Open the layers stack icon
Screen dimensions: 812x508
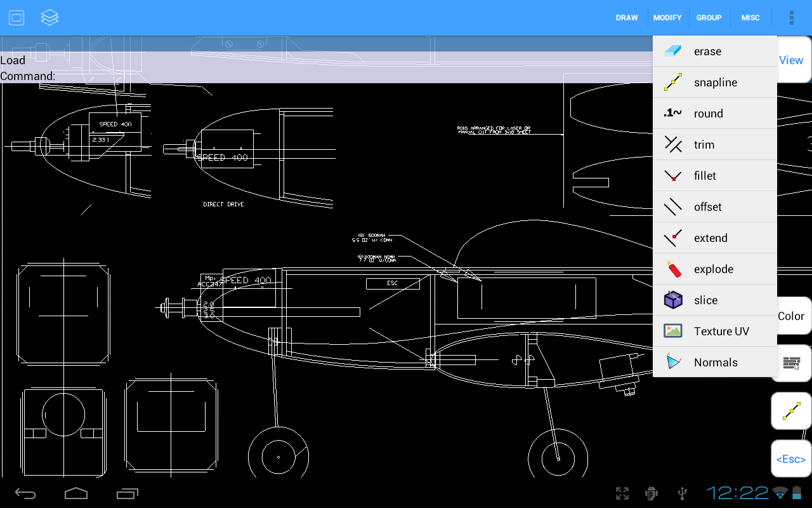tap(49, 18)
